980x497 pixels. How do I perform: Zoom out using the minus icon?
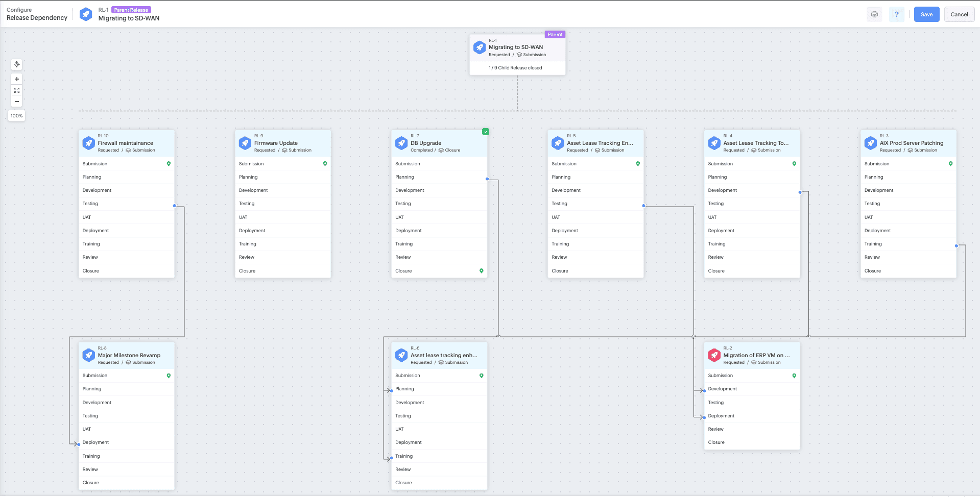tap(16, 101)
